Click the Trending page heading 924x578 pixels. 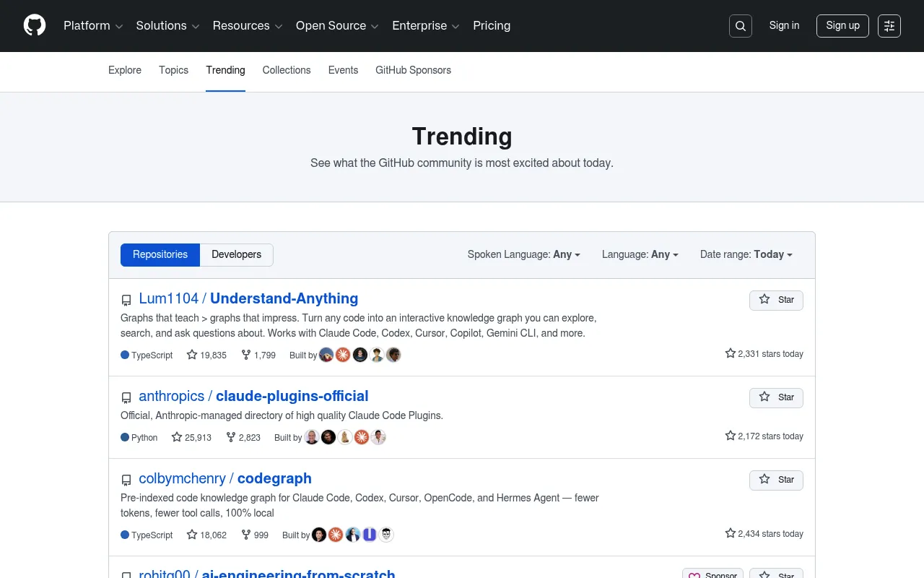click(462, 137)
